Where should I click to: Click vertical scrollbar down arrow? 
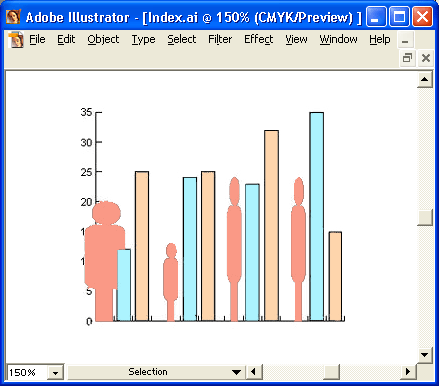tap(425, 355)
